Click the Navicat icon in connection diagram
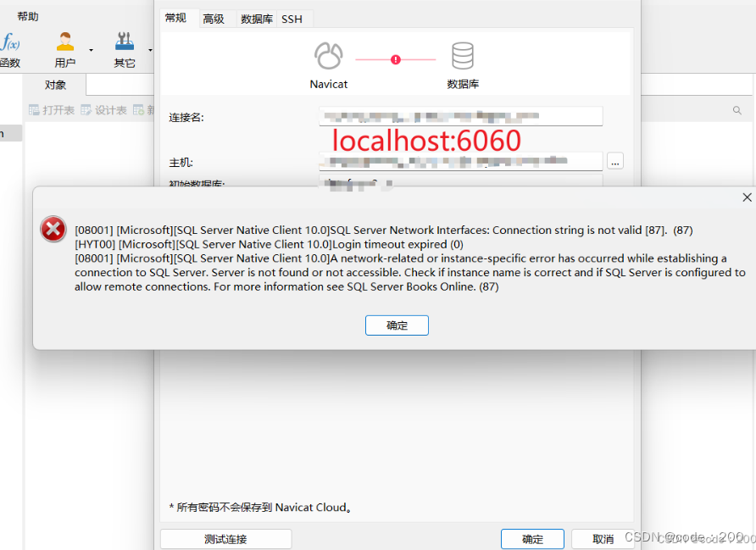Viewport: 756px width, 550px height. [x=329, y=56]
